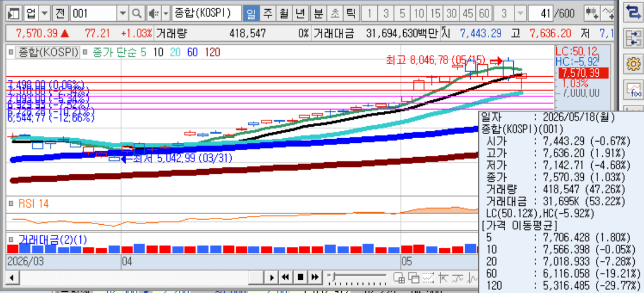Select the 15 interval button
The image size is (644, 293).
[x=435, y=14]
